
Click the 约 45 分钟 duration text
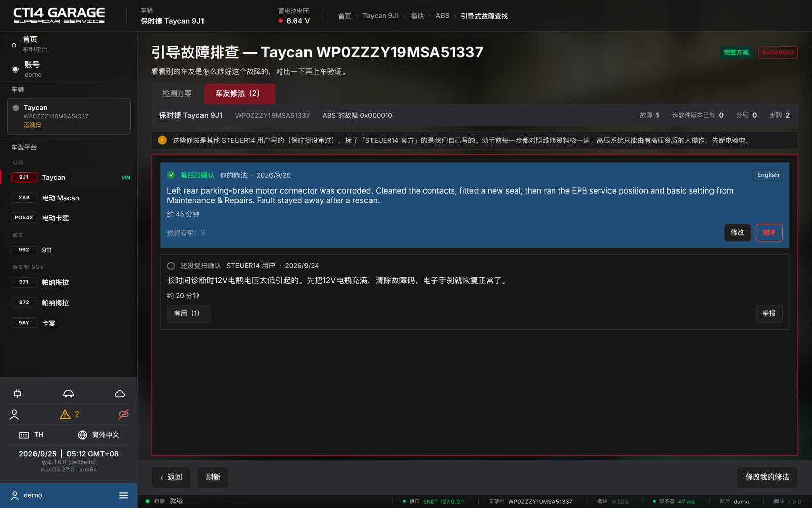[x=183, y=214]
